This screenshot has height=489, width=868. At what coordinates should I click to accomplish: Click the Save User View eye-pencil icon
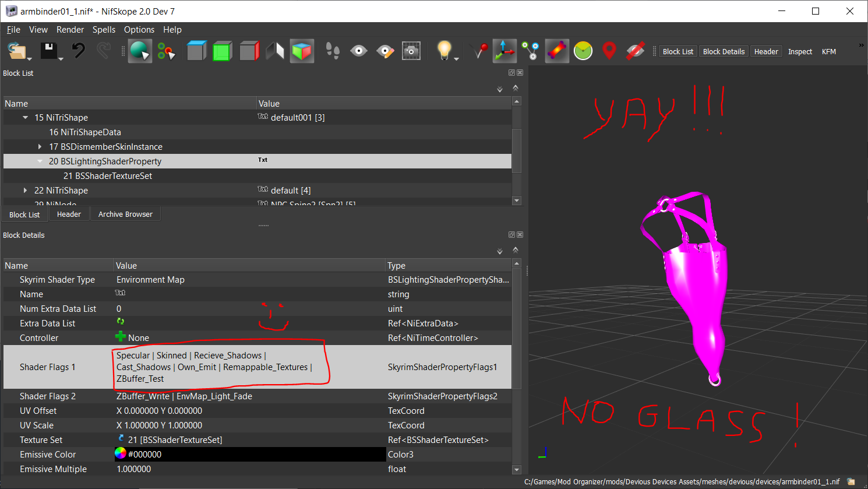(x=385, y=51)
